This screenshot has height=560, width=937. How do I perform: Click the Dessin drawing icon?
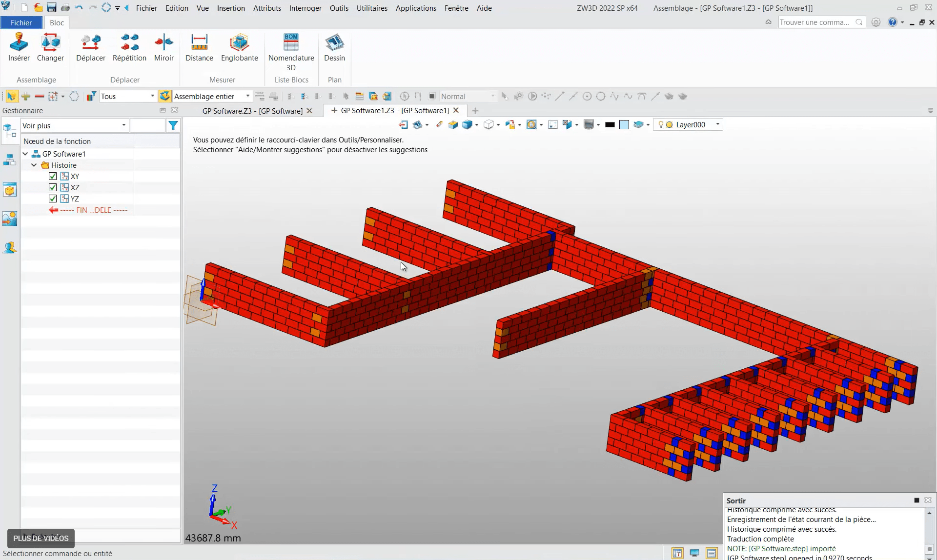[x=334, y=47]
